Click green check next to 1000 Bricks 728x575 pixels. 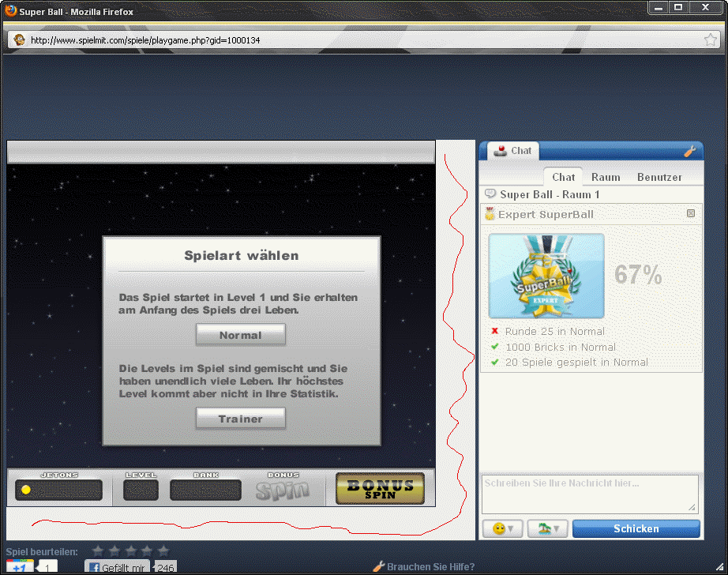pos(494,347)
